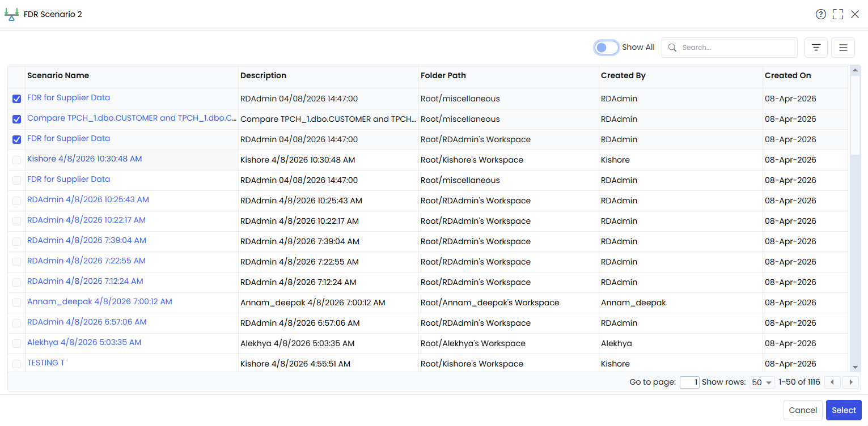Open the Compare TPCH_1.dbo.CUSTOMER scenario link
The height and width of the screenshot is (426, 868).
(x=132, y=118)
